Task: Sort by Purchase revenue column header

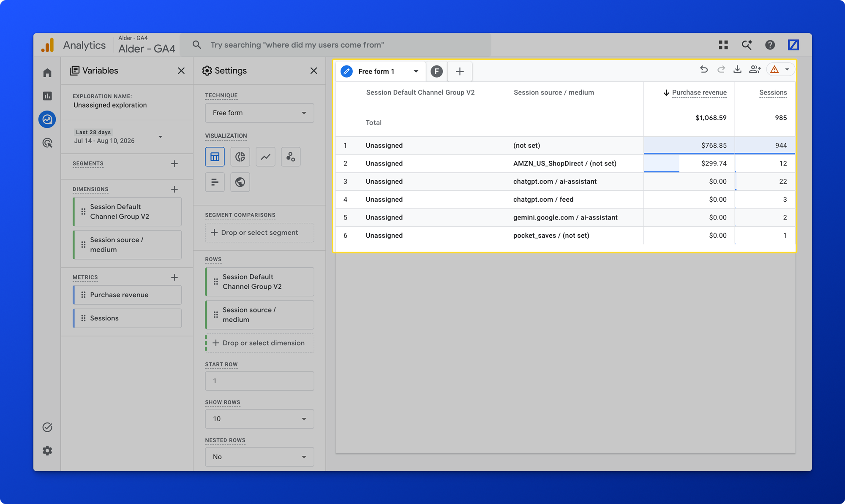Action: click(x=699, y=92)
